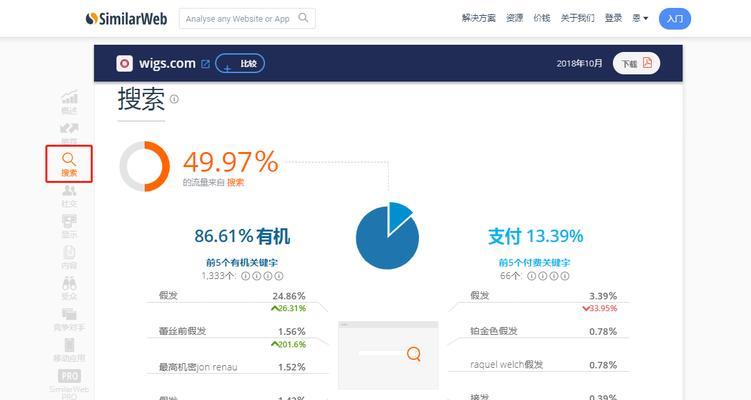Click the 66个 paid keyword count

pos(511,276)
